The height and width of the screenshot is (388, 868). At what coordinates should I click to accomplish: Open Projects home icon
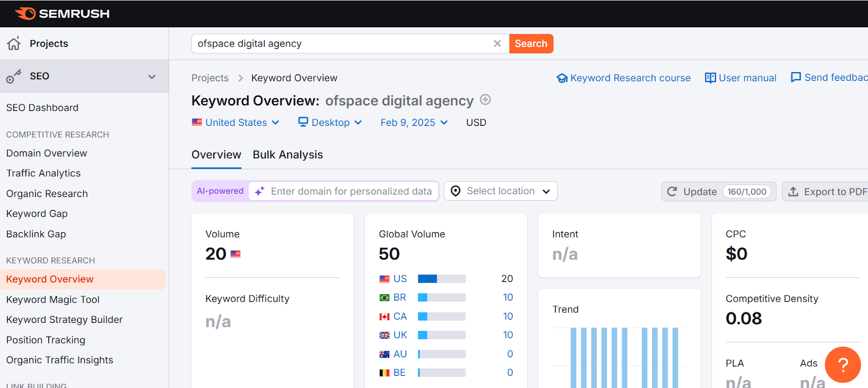coord(14,43)
